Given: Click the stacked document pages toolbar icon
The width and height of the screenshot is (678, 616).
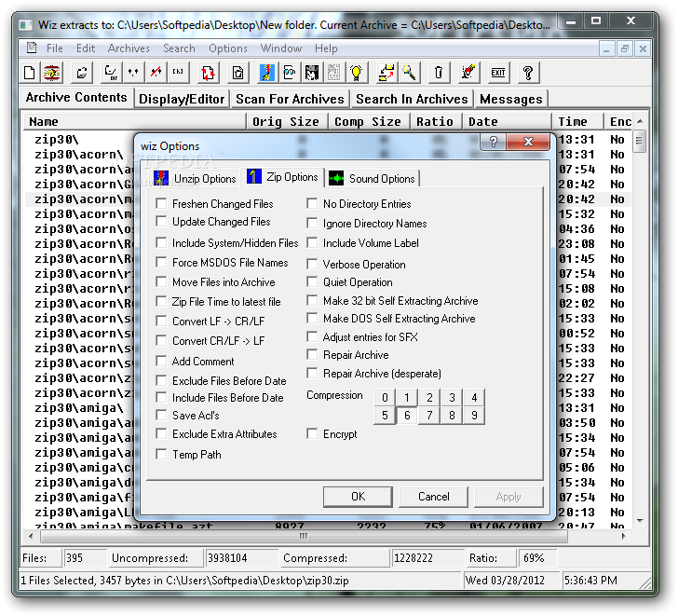Looking at the screenshot, I should 237,73.
